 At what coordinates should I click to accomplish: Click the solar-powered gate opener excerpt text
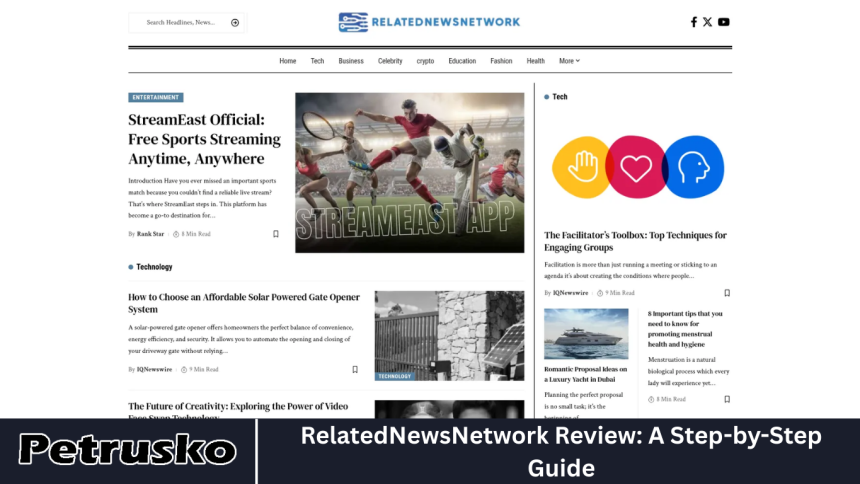click(240, 339)
